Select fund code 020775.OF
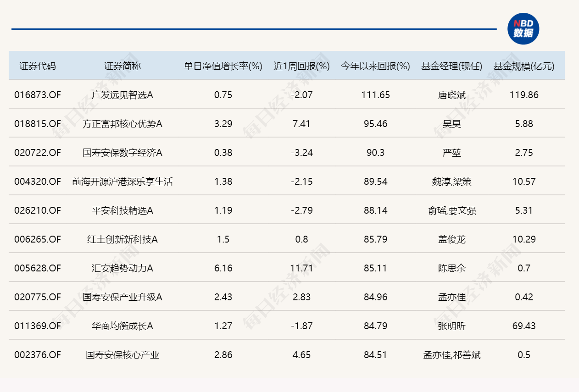Image resolution: width=579 pixels, height=392 pixels. click(x=38, y=297)
